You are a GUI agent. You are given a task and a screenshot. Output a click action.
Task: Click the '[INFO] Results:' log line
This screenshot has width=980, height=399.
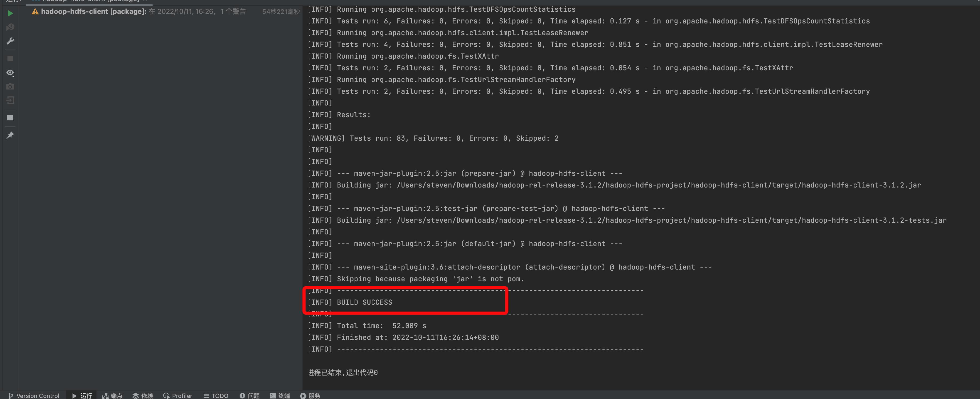pyautogui.click(x=339, y=115)
